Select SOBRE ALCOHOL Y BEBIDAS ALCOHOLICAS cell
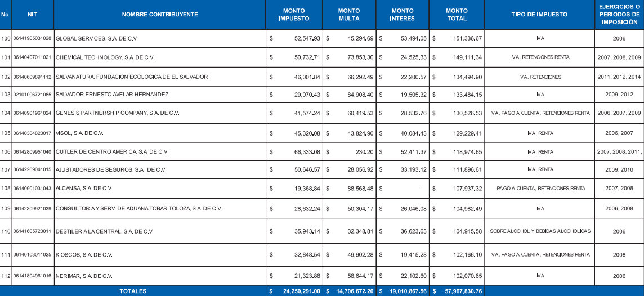This screenshot has height=296, width=644. [540, 231]
